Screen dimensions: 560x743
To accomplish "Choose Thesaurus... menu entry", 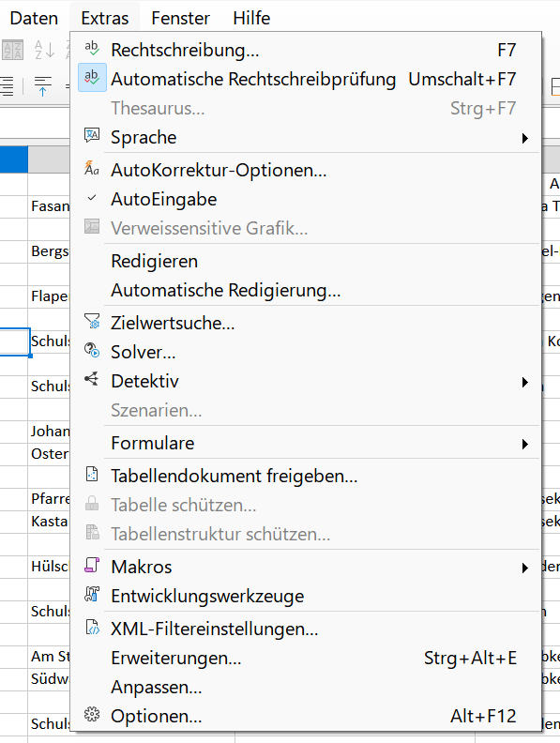I will [306, 108].
